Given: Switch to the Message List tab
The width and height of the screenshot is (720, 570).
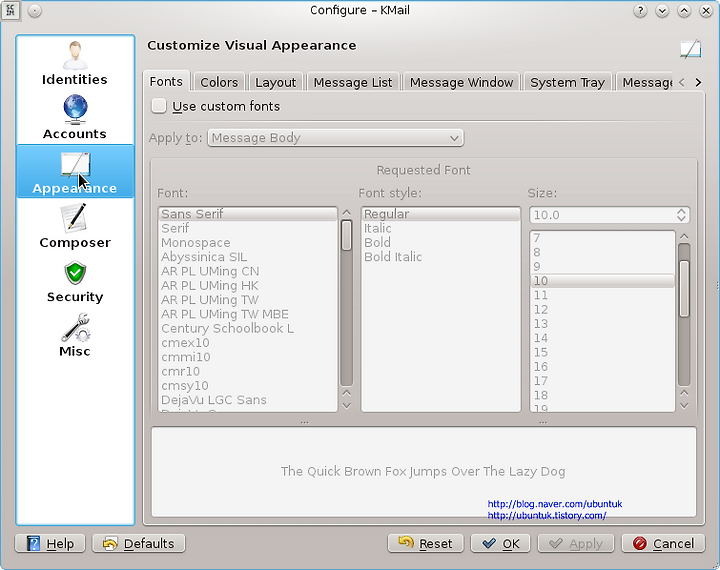Looking at the screenshot, I should coord(353,82).
